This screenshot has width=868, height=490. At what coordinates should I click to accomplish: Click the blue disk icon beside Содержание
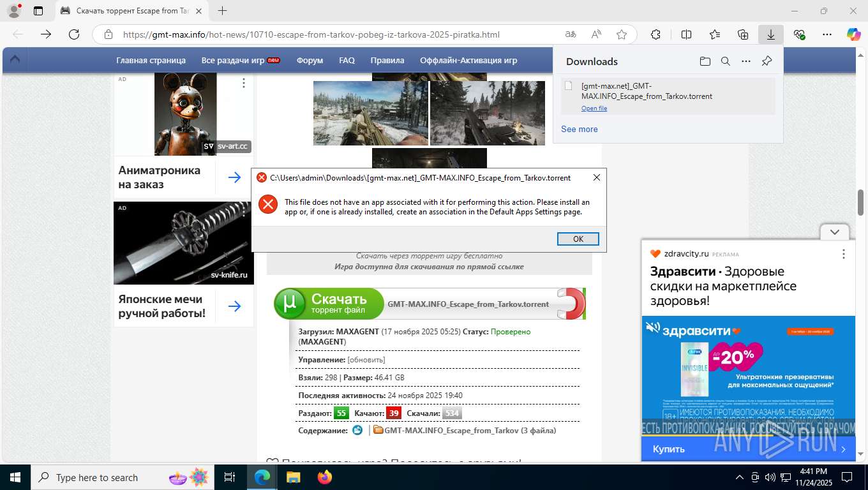[x=357, y=430]
